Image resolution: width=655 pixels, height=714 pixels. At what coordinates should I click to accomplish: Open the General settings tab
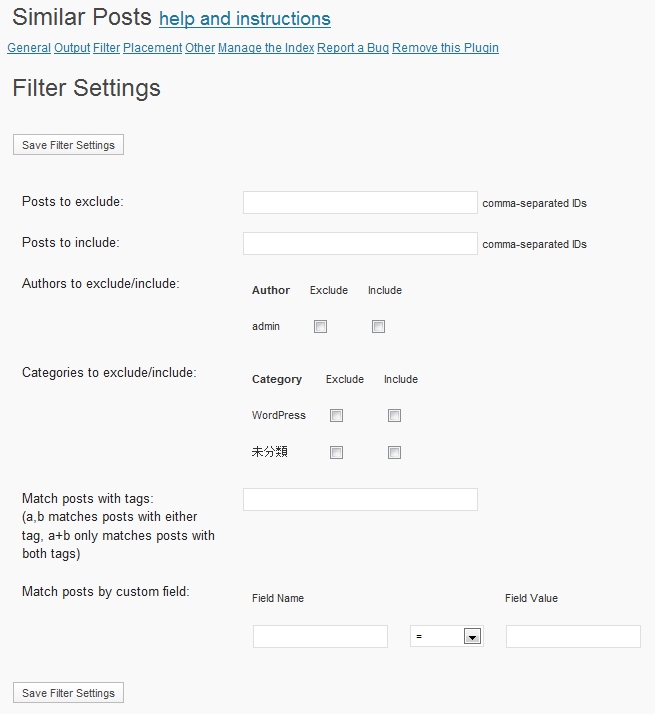point(29,48)
